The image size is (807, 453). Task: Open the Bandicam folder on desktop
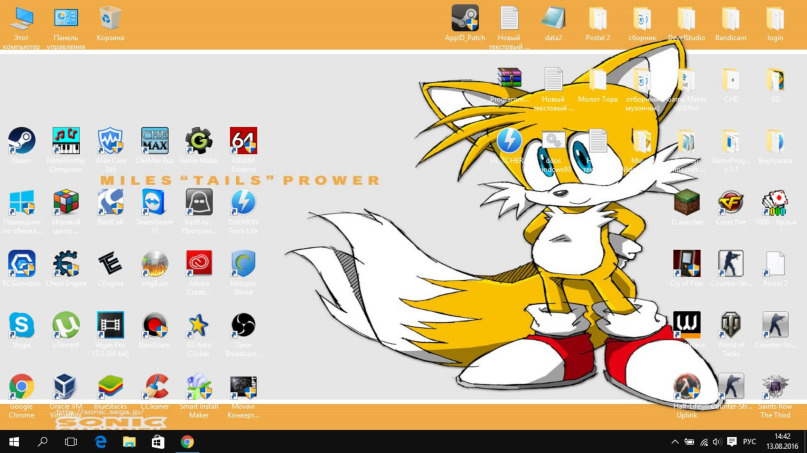pyautogui.click(x=730, y=19)
